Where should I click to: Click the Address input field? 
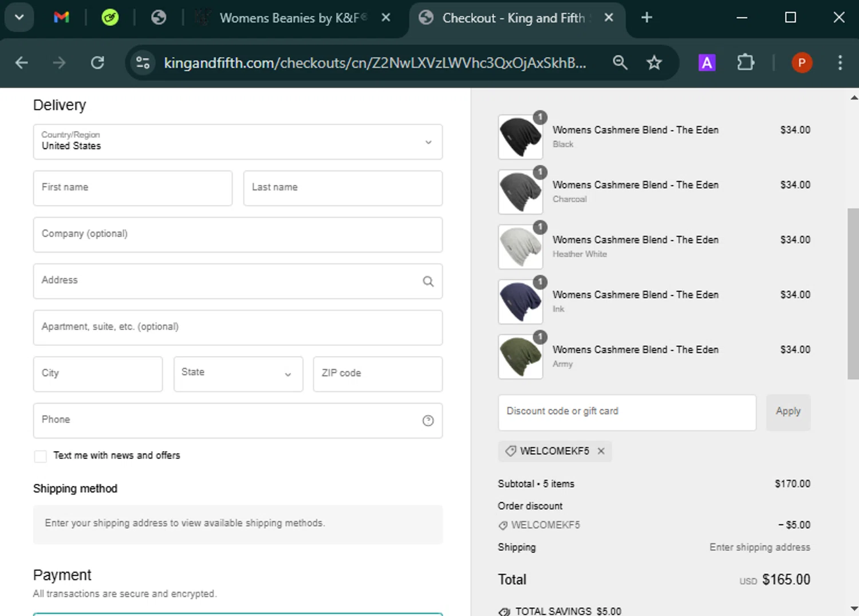[238, 281]
